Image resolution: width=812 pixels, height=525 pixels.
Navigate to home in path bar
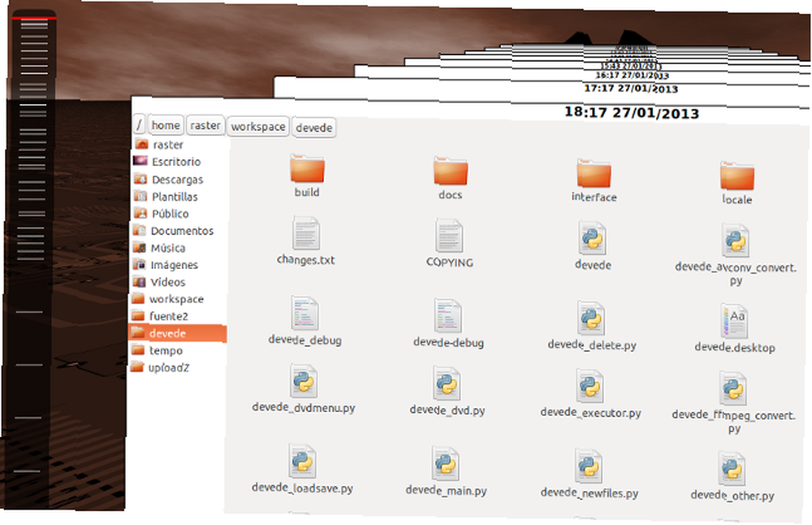tap(166, 125)
